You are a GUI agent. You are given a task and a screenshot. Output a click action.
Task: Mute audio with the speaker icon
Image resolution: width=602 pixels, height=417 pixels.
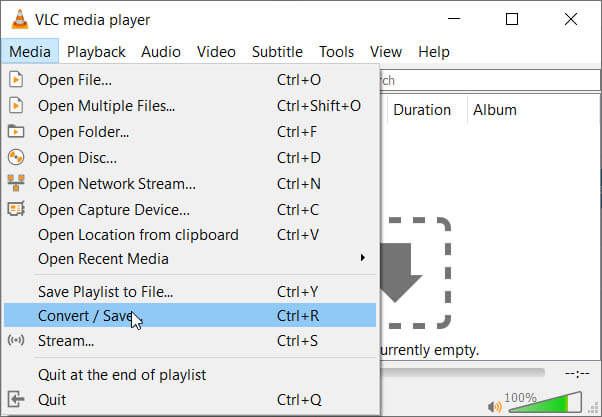click(495, 406)
